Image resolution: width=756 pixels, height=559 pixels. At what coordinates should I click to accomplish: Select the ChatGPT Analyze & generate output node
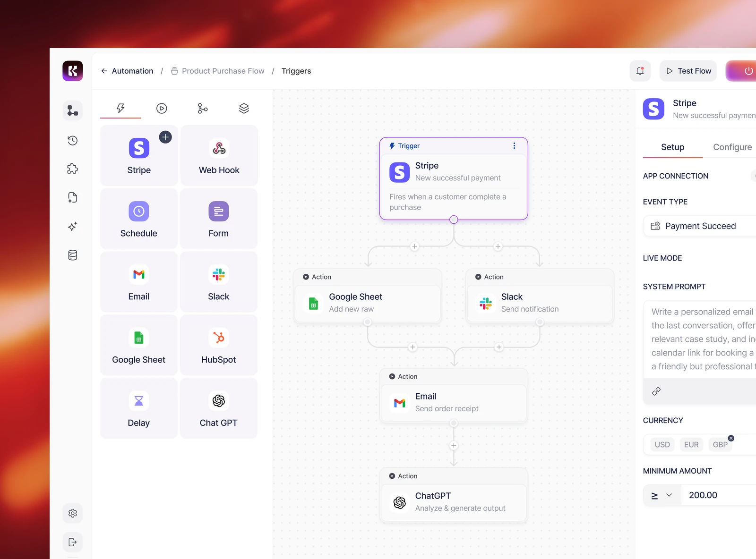454,495
